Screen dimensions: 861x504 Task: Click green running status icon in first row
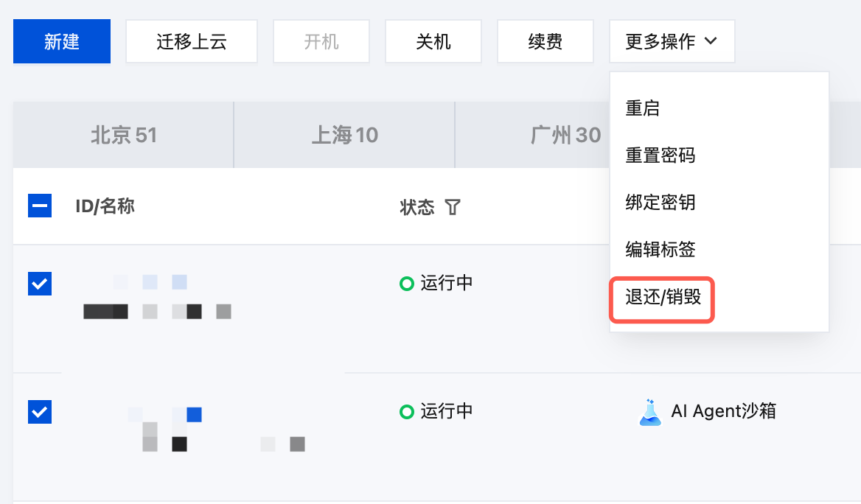(406, 284)
